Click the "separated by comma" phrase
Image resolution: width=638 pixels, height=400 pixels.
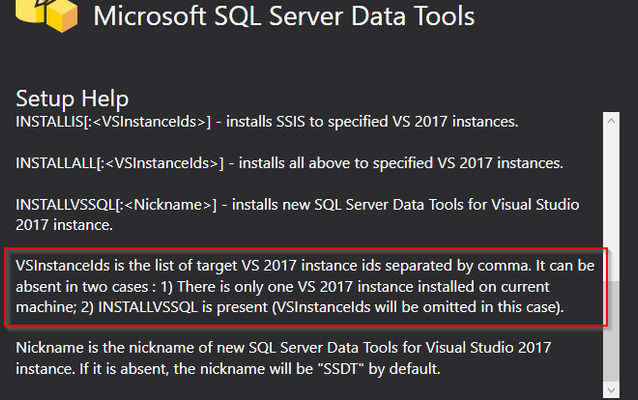[457, 266]
